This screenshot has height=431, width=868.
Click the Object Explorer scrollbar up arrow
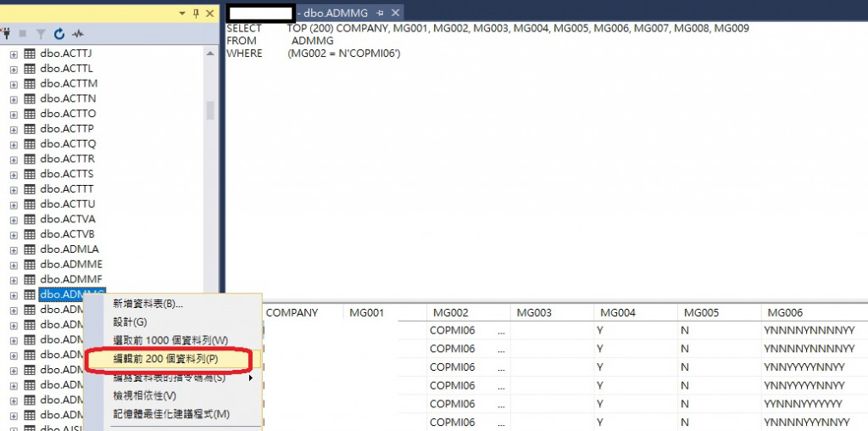[210, 53]
